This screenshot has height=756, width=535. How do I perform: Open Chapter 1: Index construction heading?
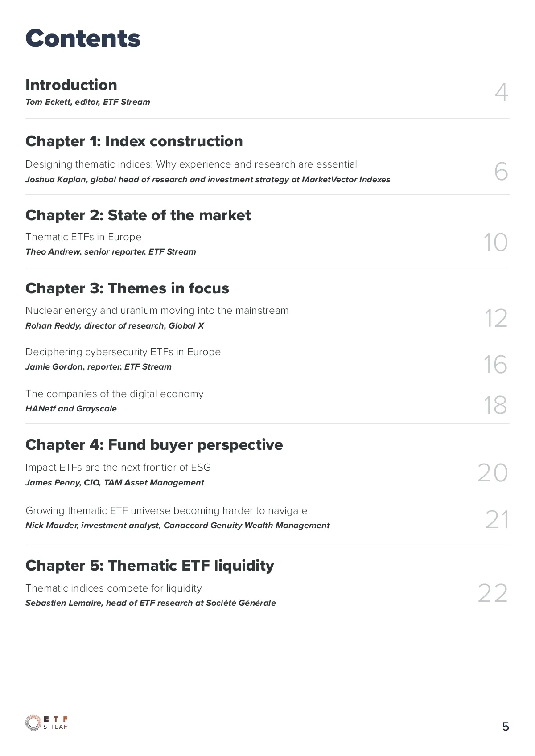tap(134, 141)
